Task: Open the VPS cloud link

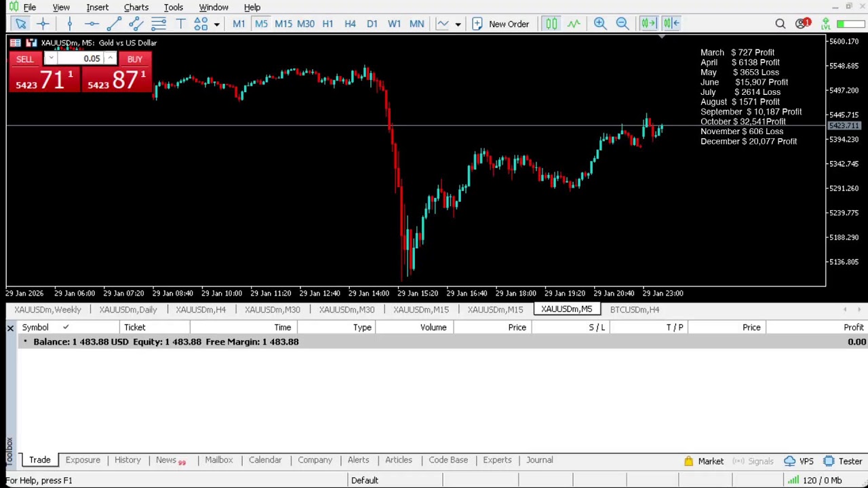Action: tap(799, 462)
